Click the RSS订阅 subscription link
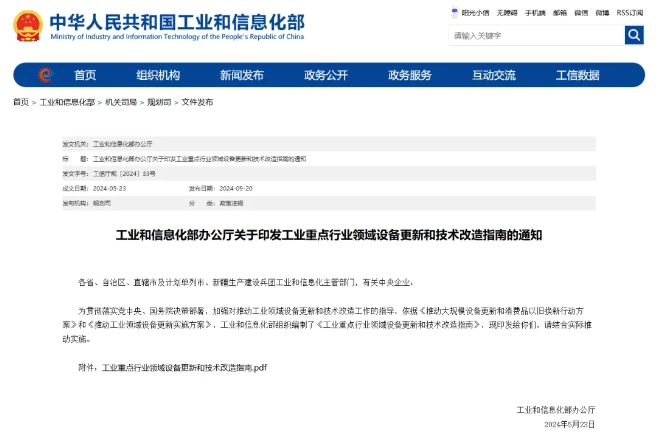 coord(630,13)
